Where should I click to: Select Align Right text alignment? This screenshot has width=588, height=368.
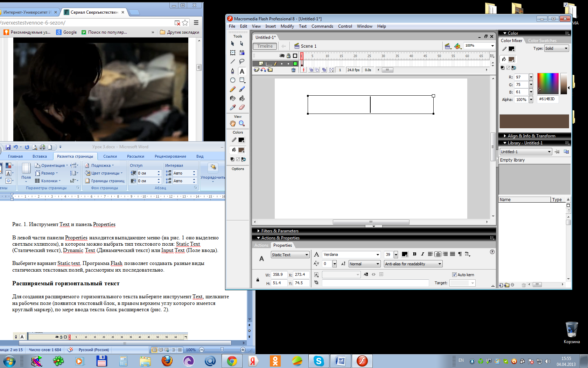(x=445, y=254)
